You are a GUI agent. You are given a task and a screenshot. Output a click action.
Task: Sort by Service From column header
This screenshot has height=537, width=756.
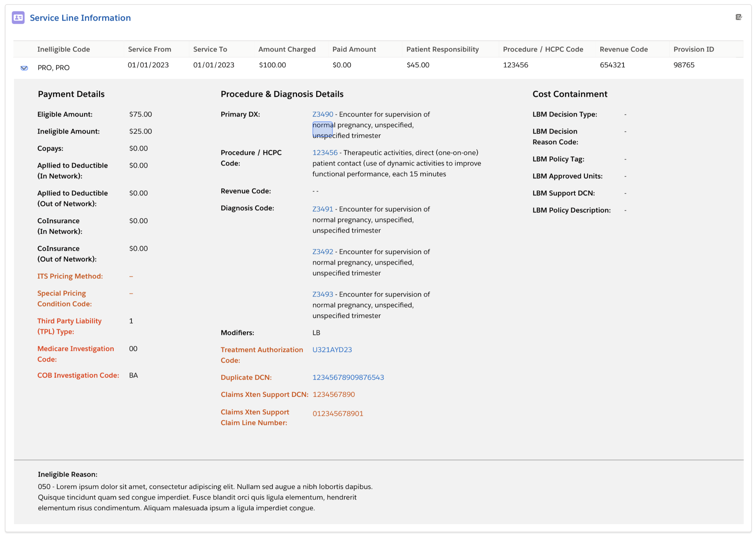pos(150,49)
